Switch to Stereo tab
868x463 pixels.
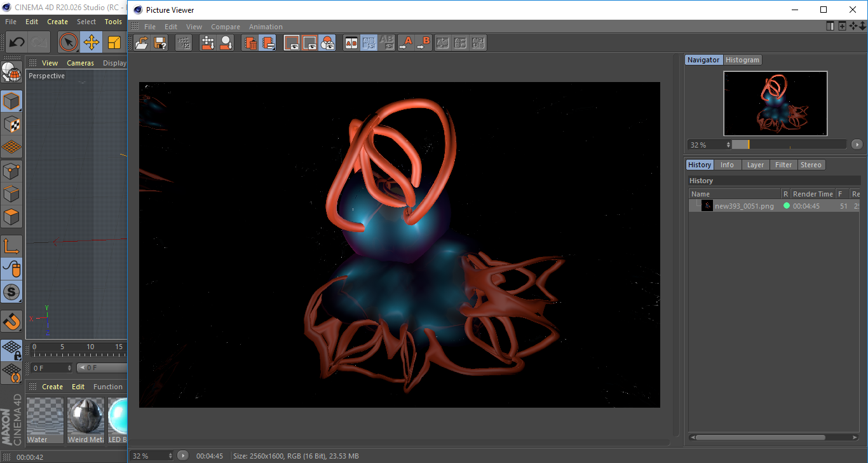coord(811,165)
